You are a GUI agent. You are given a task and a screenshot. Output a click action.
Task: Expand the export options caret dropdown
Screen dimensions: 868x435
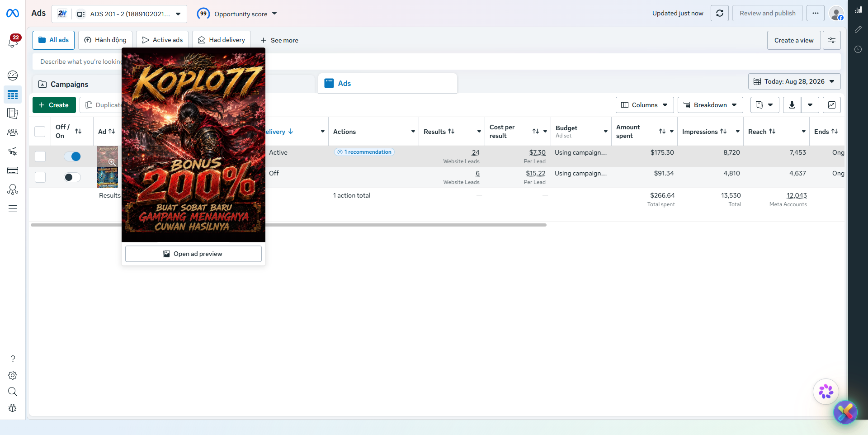tap(810, 105)
